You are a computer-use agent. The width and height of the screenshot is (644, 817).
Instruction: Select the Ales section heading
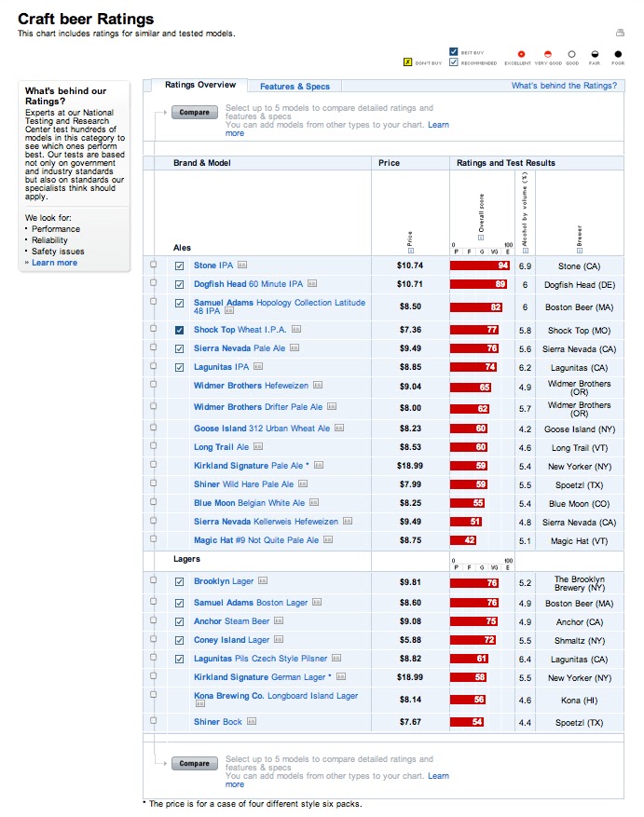coord(182,248)
